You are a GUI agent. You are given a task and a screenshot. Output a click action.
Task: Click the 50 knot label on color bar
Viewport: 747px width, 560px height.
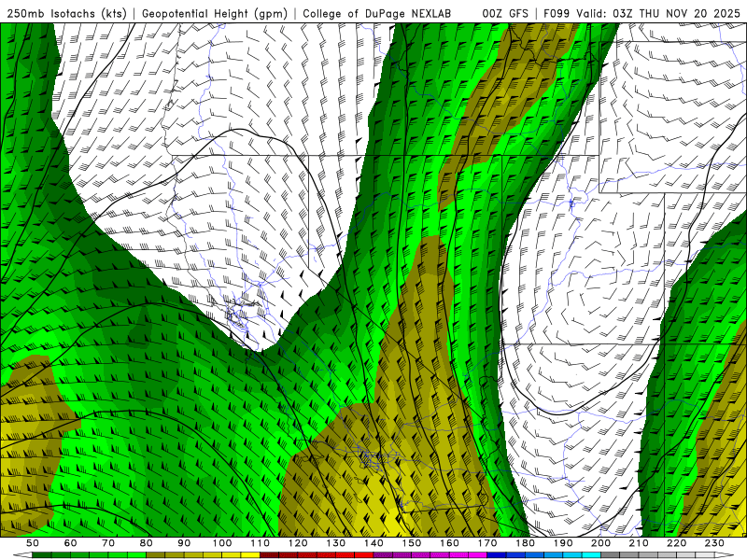(32, 543)
